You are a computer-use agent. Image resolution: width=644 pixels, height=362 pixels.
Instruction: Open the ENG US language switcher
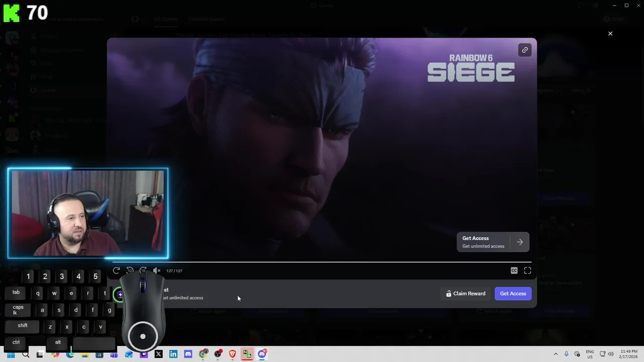point(590,354)
